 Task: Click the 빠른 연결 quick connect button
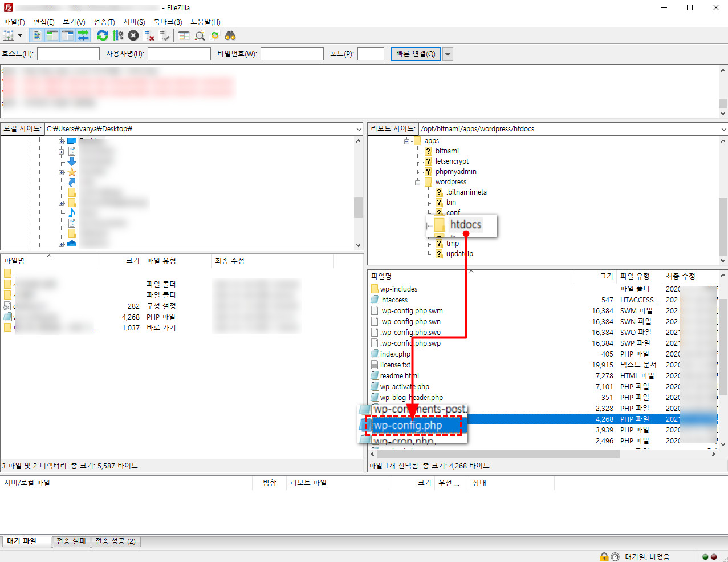[416, 54]
